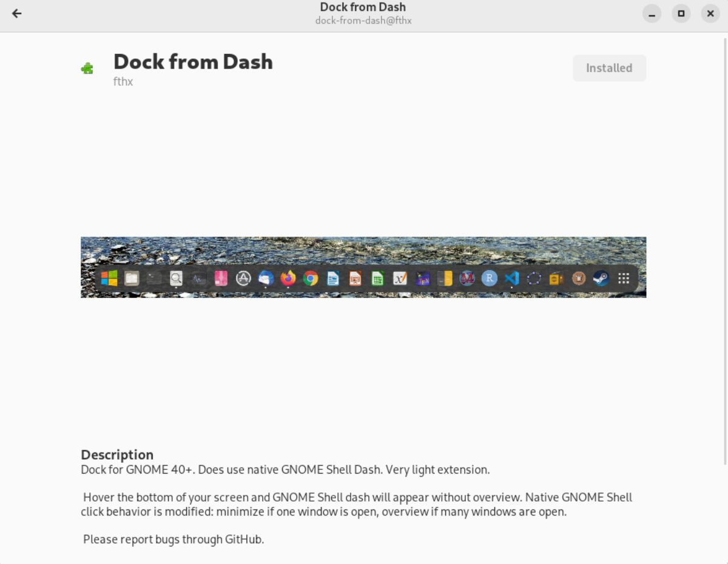Screen dimensions: 728x564
Task: Go back using the arrow button
Action: click(16, 13)
